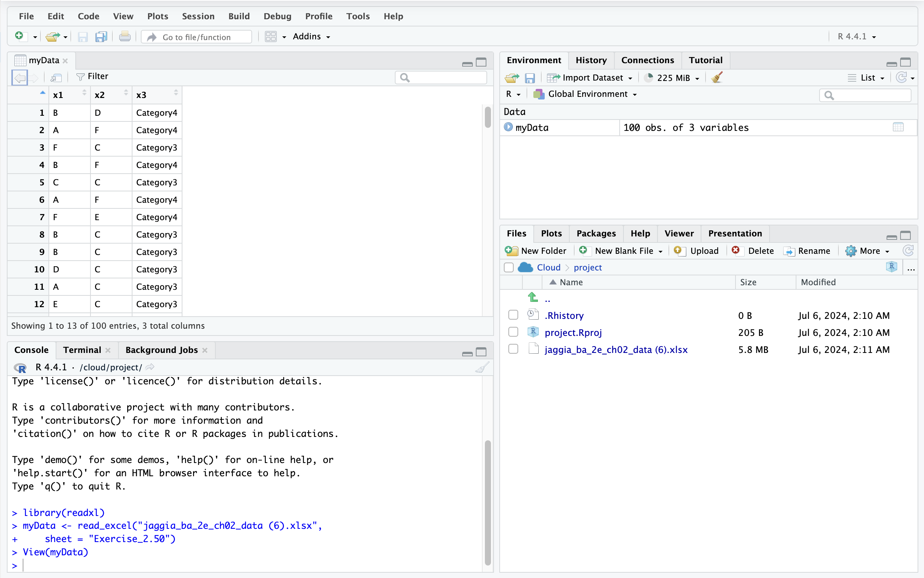Click the Filter button in data viewer
This screenshot has height=578, width=924.
pos(92,76)
